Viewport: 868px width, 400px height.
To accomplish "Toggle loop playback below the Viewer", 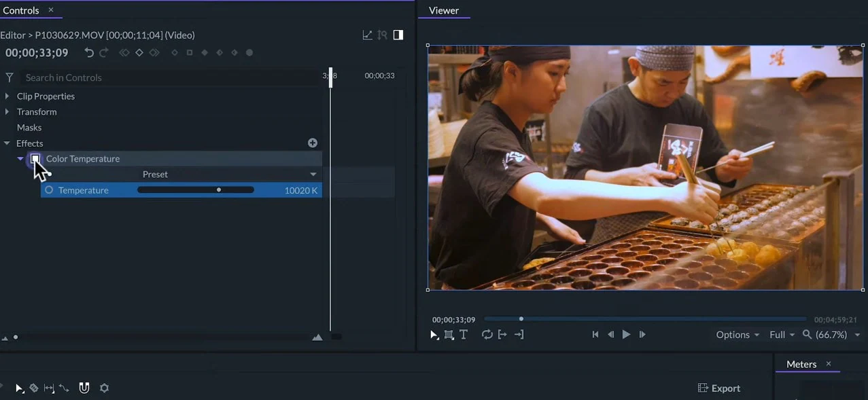I will pos(487,334).
